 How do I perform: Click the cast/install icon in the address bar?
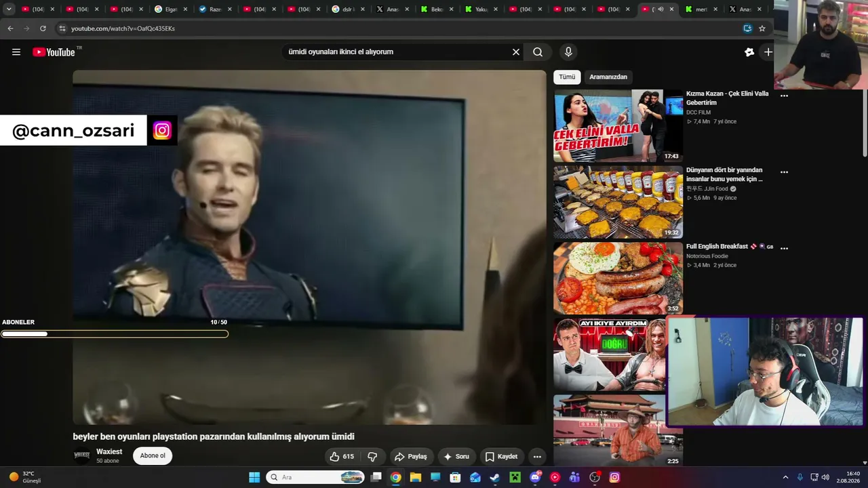747,28
